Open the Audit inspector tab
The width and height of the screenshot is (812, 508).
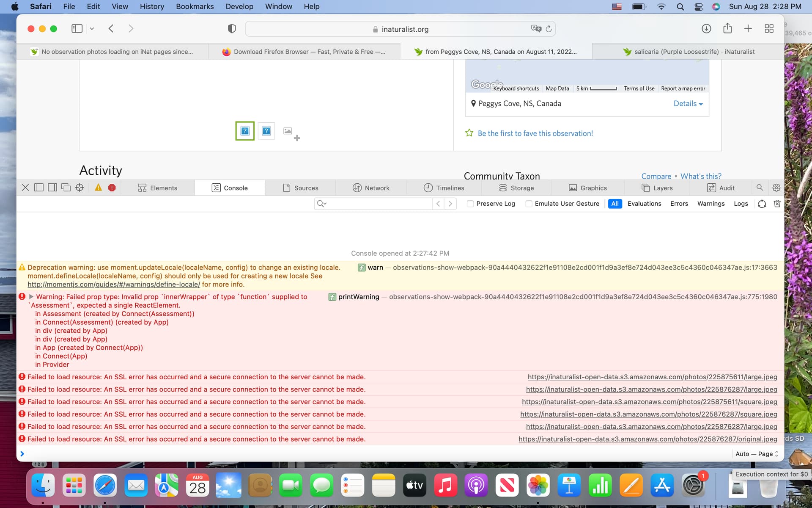point(721,188)
